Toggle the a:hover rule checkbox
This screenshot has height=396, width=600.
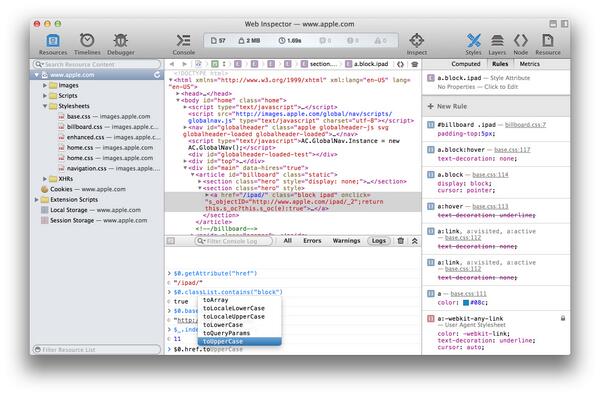430,206
